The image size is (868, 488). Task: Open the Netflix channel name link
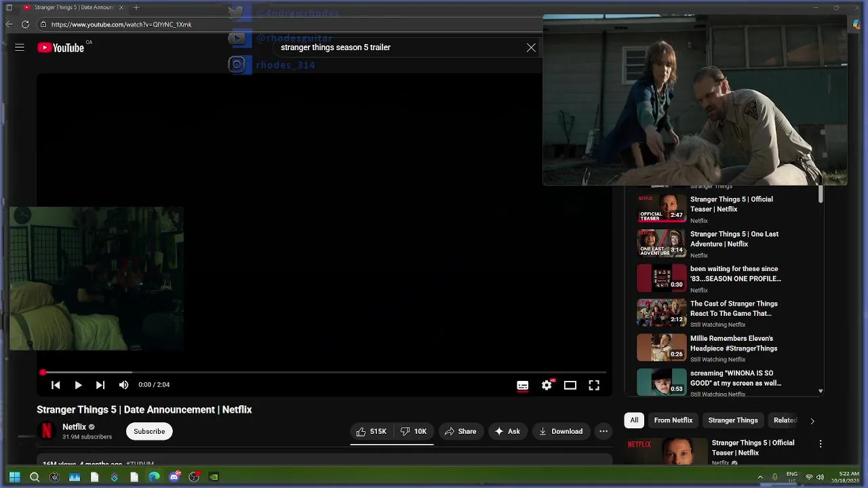coord(75,427)
